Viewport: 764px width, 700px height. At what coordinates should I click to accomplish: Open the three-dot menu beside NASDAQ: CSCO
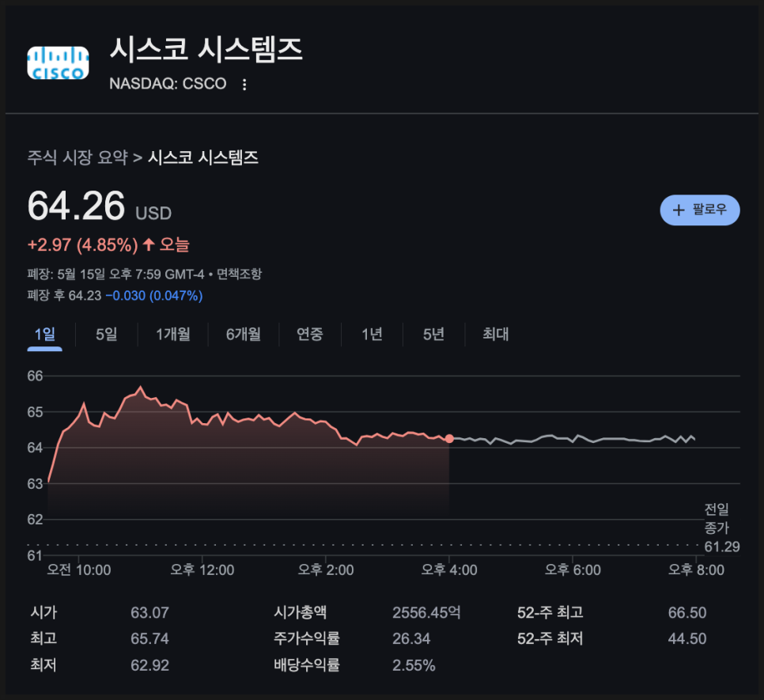click(x=244, y=85)
